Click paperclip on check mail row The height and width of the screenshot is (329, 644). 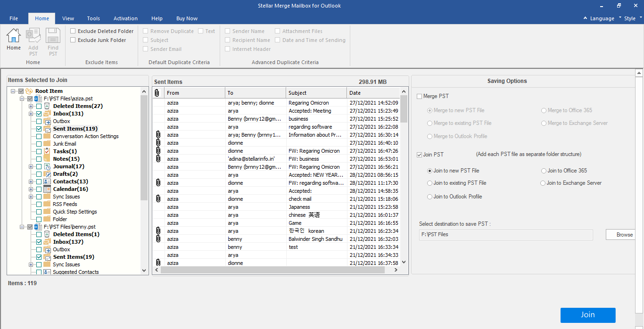(158, 199)
